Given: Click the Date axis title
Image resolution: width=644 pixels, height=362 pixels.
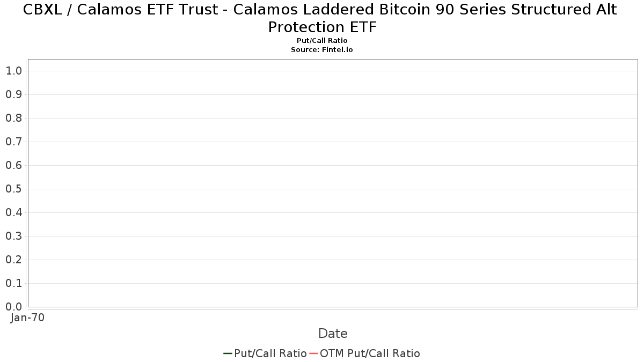Looking at the screenshot, I should 333,334.
